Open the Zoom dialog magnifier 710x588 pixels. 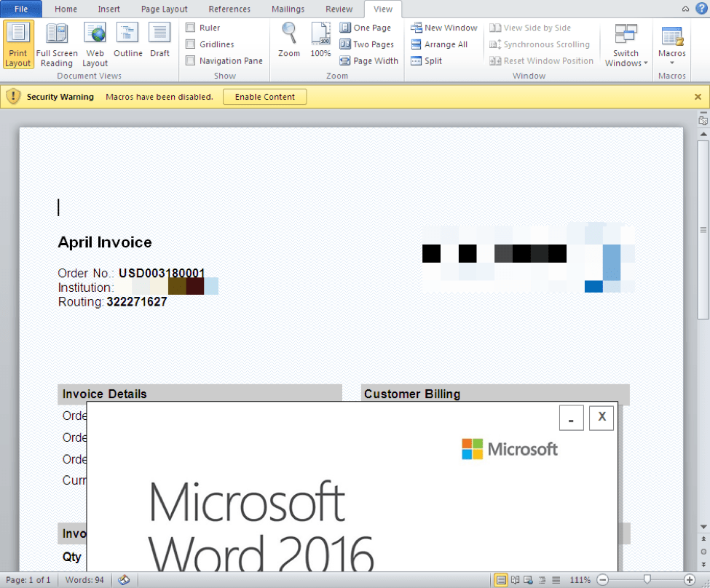[x=289, y=40]
